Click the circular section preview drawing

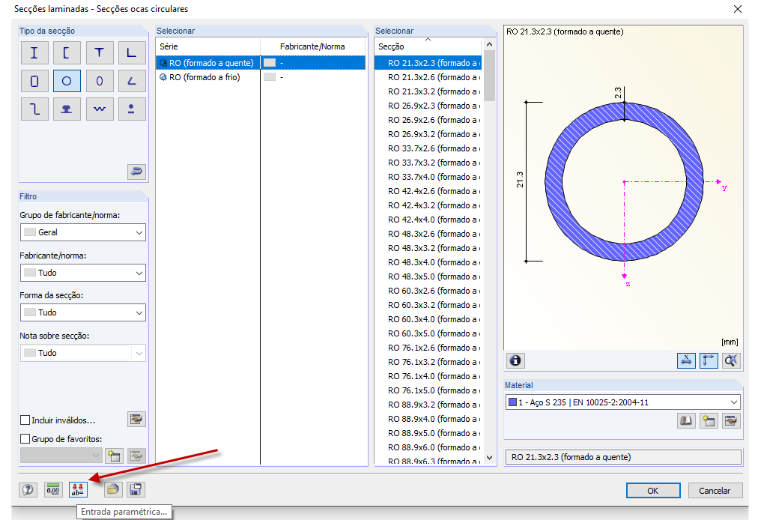(x=624, y=182)
